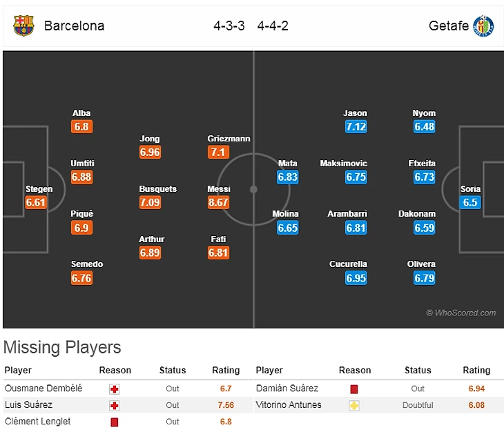Open Vitorino Antunes in the Missing Players table
The height and width of the screenshot is (432, 504).
click(x=289, y=405)
